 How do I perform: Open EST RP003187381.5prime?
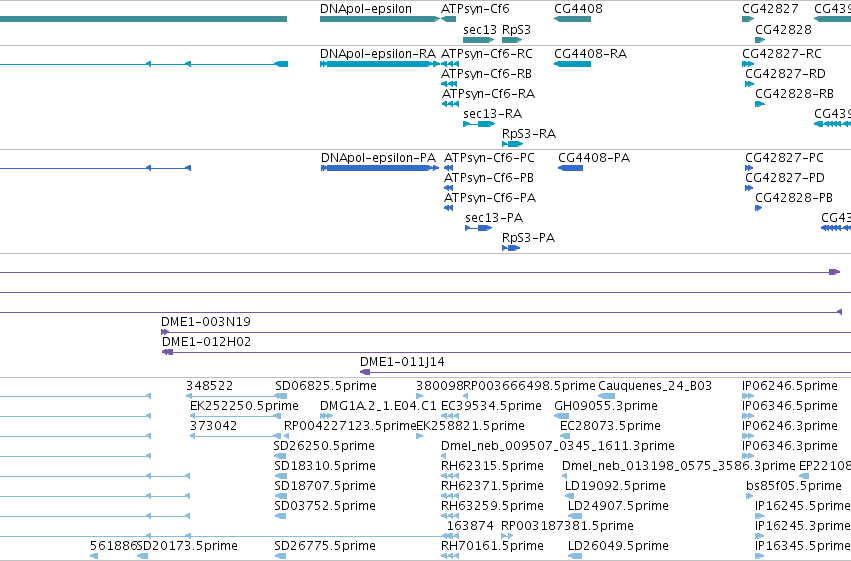[x=567, y=526]
